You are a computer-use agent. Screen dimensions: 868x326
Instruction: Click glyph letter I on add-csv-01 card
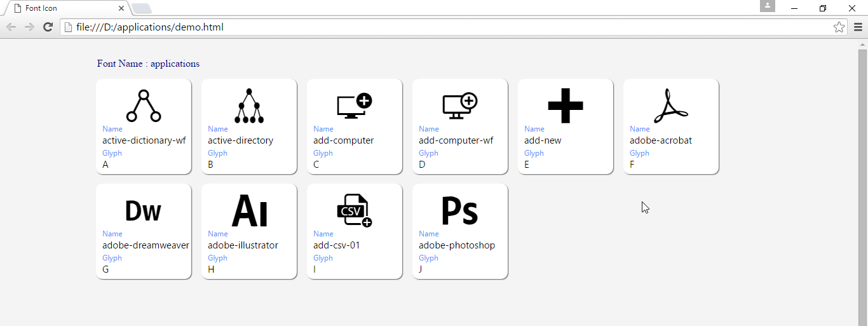coord(315,269)
